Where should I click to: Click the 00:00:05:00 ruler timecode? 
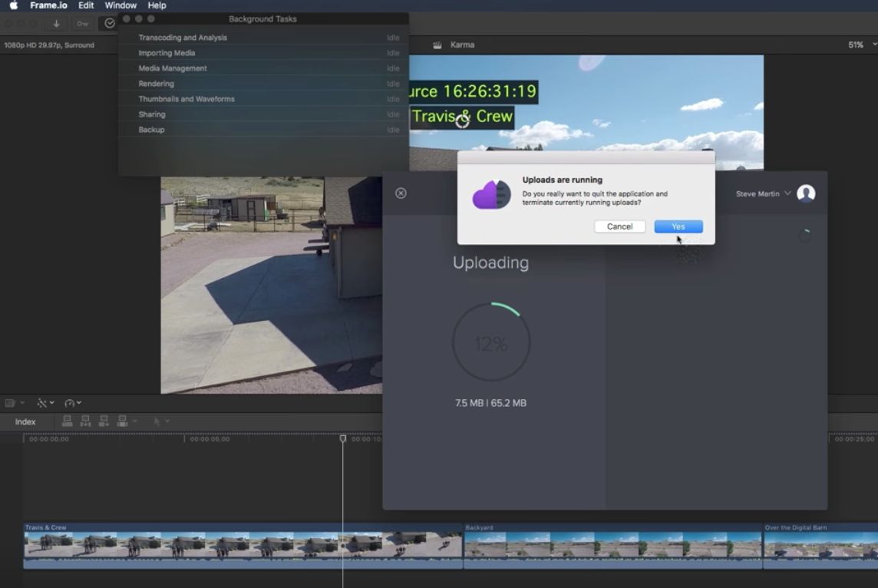(x=210, y=439)
